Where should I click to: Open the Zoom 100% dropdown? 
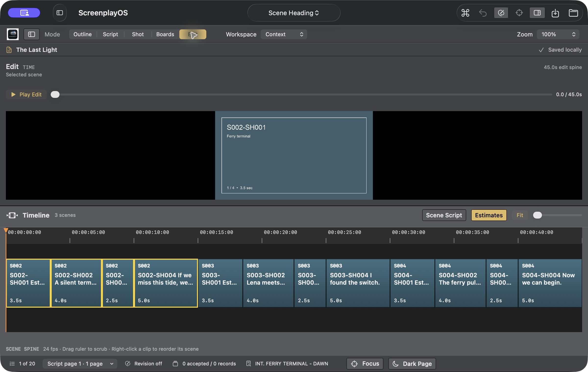point(558,34)
